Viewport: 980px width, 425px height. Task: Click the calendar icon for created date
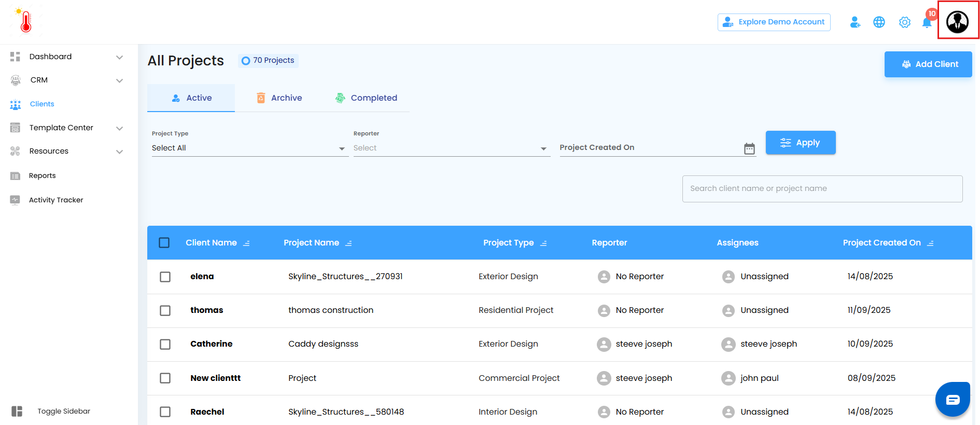tap(749, 148)
